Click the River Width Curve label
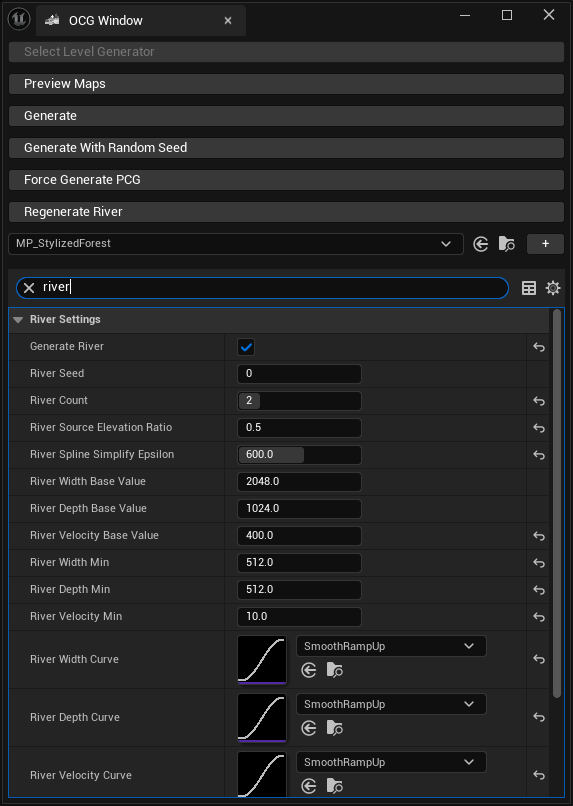Screen dimensions: 573x806 click(75, 660)
